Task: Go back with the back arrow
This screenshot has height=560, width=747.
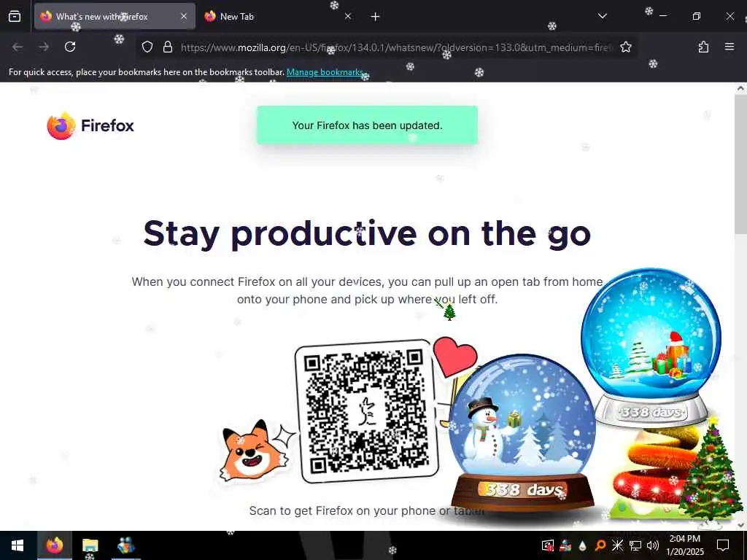Action: (18, 47)
